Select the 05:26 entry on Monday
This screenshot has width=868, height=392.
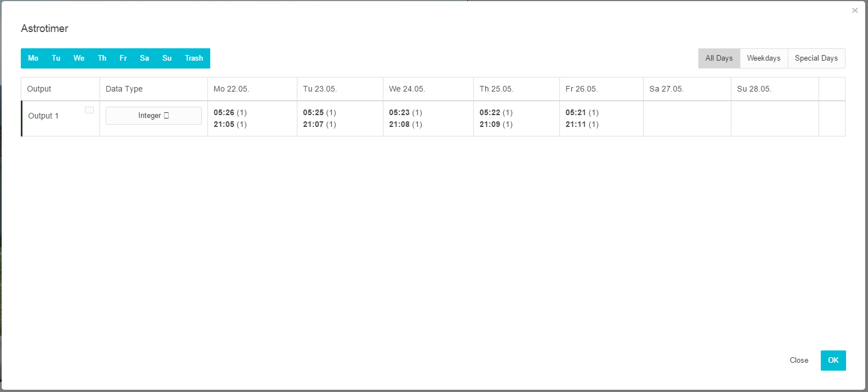pos(224,112)
